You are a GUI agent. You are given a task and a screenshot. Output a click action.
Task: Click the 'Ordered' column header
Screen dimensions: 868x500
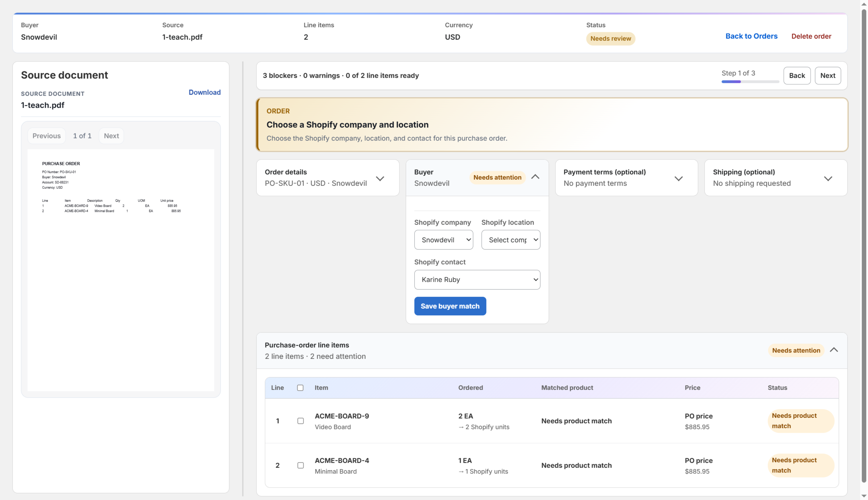tap(470, 388)
